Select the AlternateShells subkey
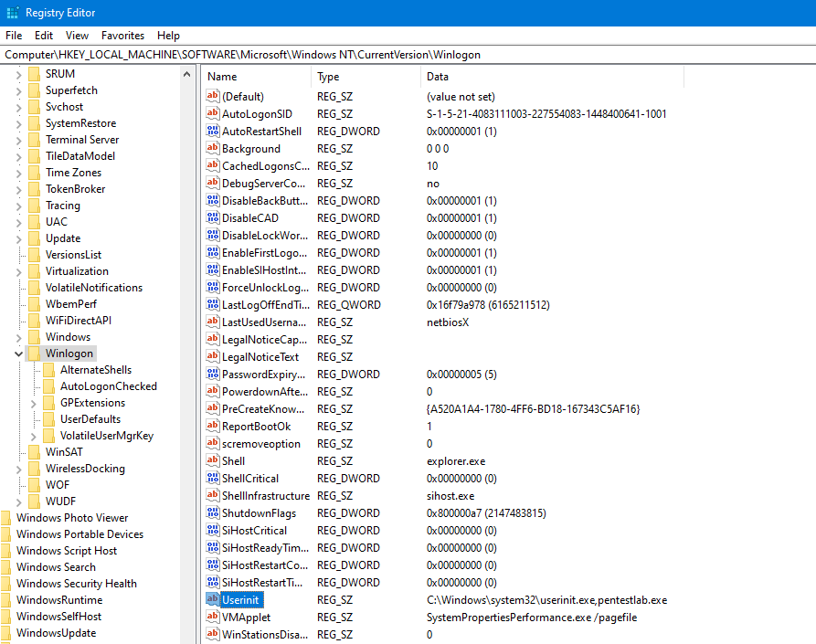The image size is (816, 644). click(x=95, y=370)
